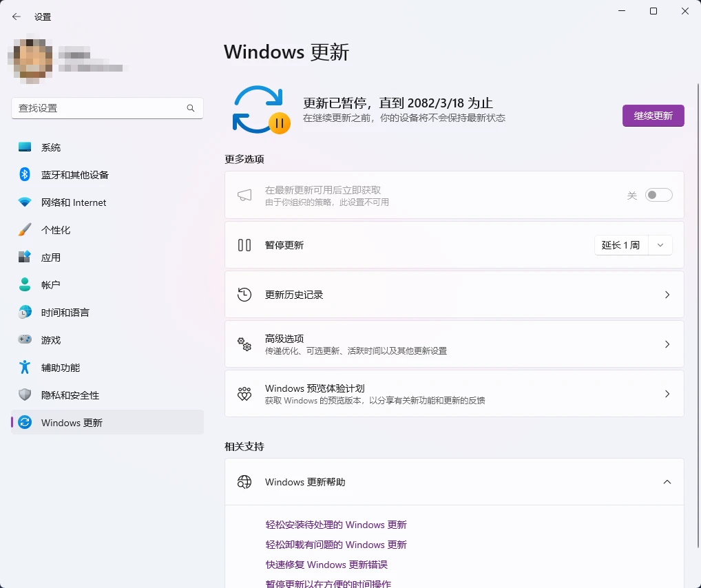
Task: Open 应用 settings via its icon
Action: click(x=25, y=257)
